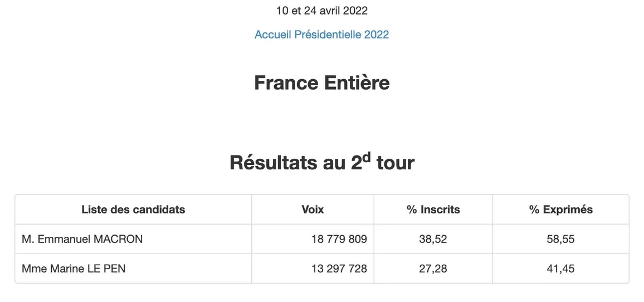Click the word Entière in the heading

coord(357,83)
